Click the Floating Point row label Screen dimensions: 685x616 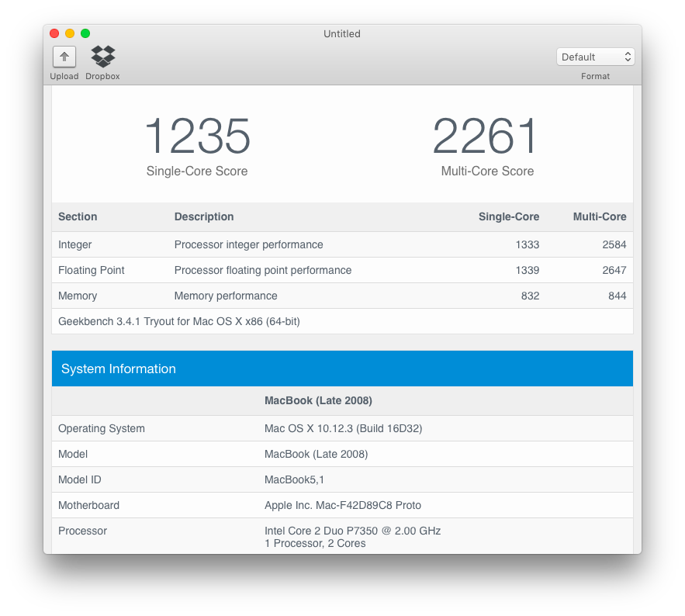click(92, 271)
